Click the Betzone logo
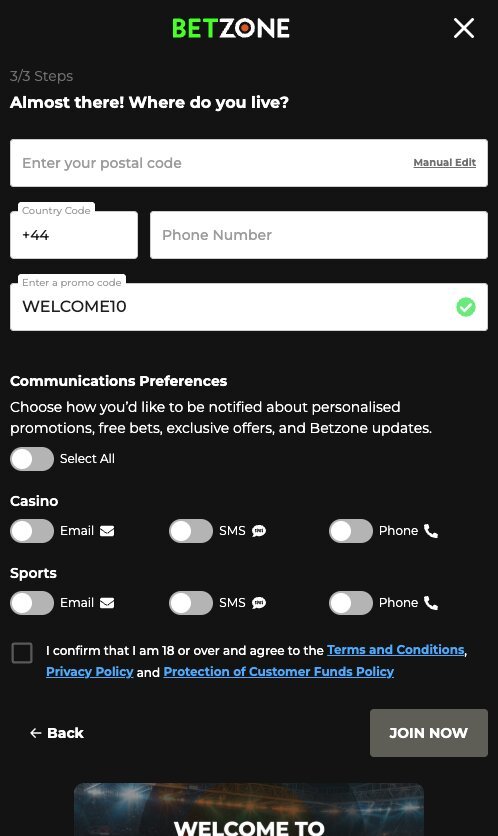This screenshot has width=498, height=836. point(231,28)
